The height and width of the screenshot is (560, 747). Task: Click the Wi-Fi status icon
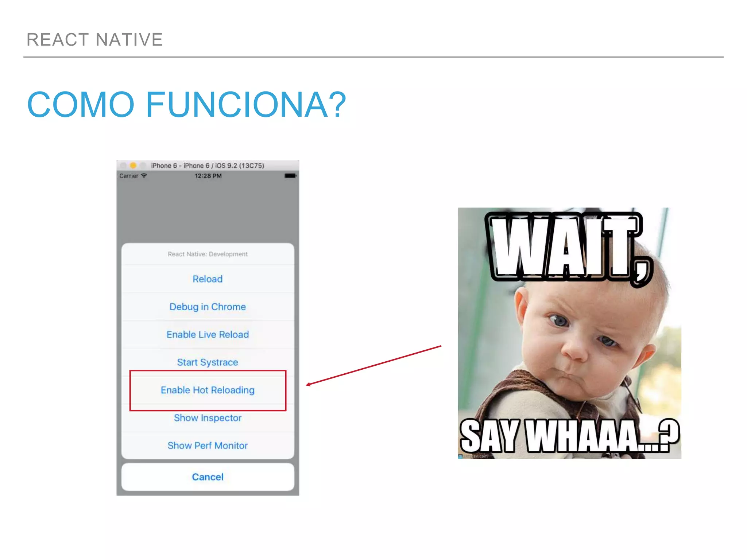click(144, 175)
